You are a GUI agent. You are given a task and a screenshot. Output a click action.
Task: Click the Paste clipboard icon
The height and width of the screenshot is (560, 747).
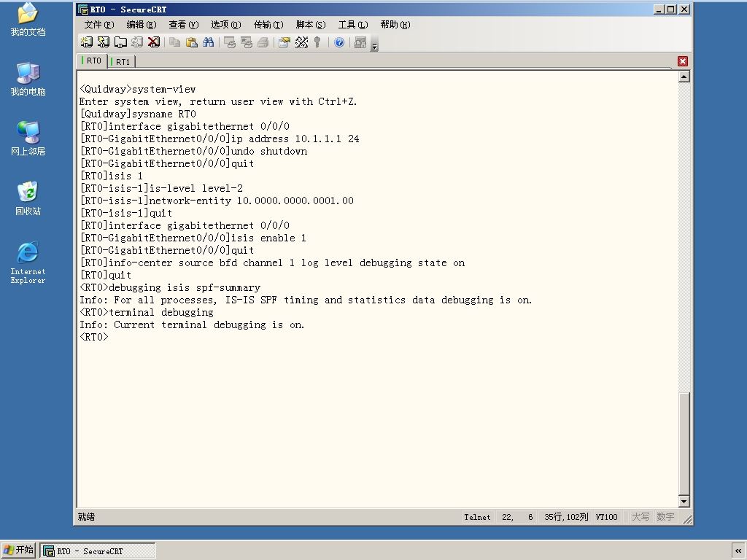tap(192, 42)
